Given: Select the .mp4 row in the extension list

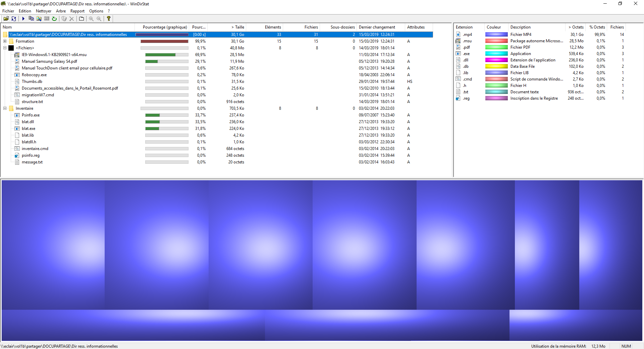Looking at the screenshot, I should coord(467,35).
